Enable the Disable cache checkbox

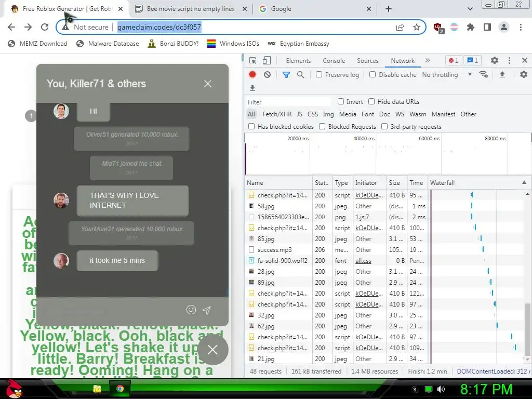pyautogui.click(x=373, y=74)
